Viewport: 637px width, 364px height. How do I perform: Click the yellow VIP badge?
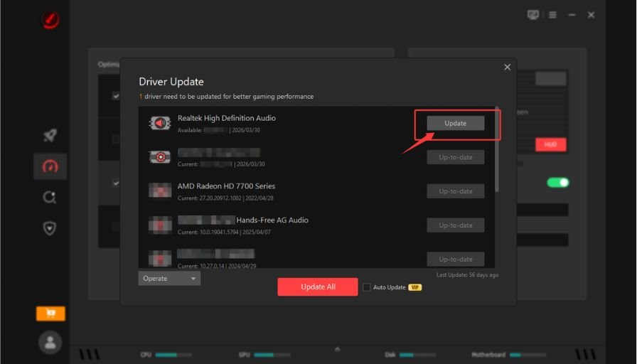tap(414, 287)
